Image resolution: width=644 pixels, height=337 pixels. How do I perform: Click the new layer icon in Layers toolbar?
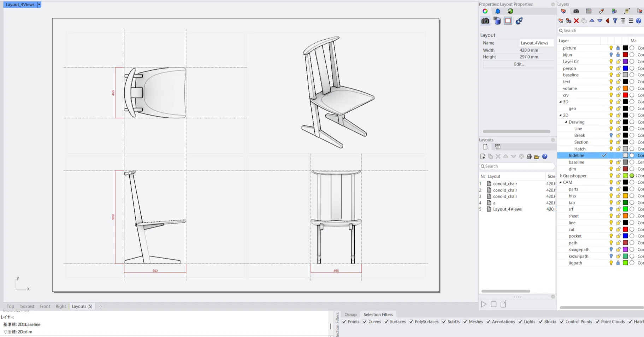click(561, 21)
